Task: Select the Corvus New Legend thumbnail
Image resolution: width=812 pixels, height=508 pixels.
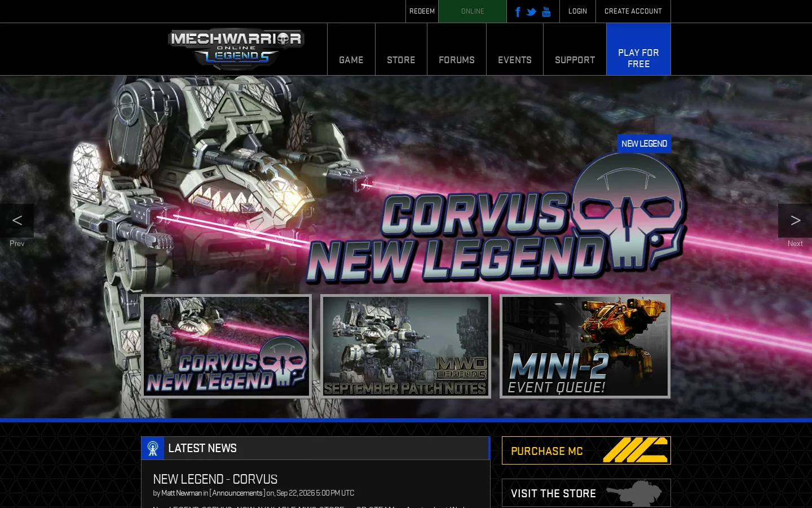Action: point(226,346)
